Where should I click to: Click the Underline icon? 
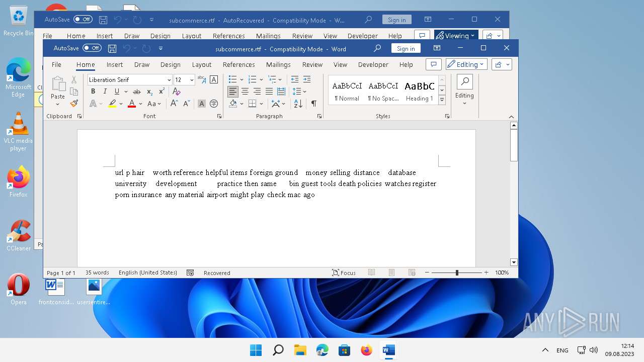[117, 92]
